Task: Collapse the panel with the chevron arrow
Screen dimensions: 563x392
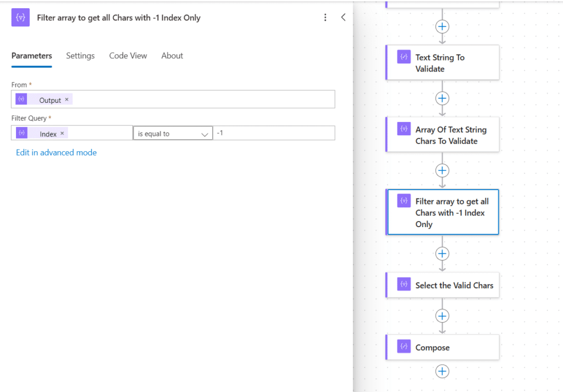Action: click(343, 18)
